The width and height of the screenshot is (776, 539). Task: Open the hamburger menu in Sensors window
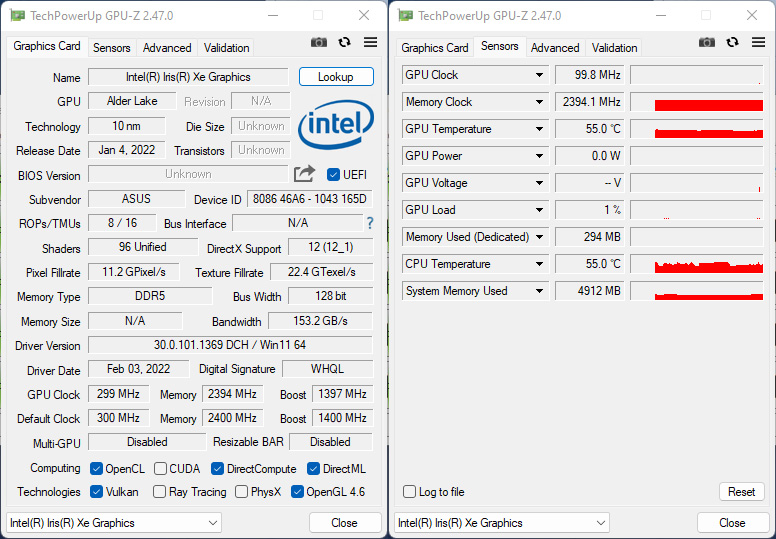(x=758, y=42)
